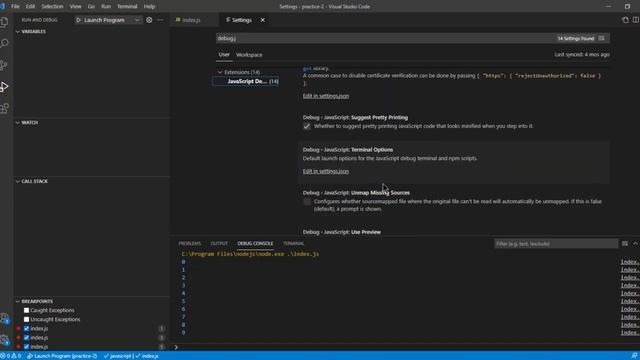Open the Terminal menu

(127, 7)
